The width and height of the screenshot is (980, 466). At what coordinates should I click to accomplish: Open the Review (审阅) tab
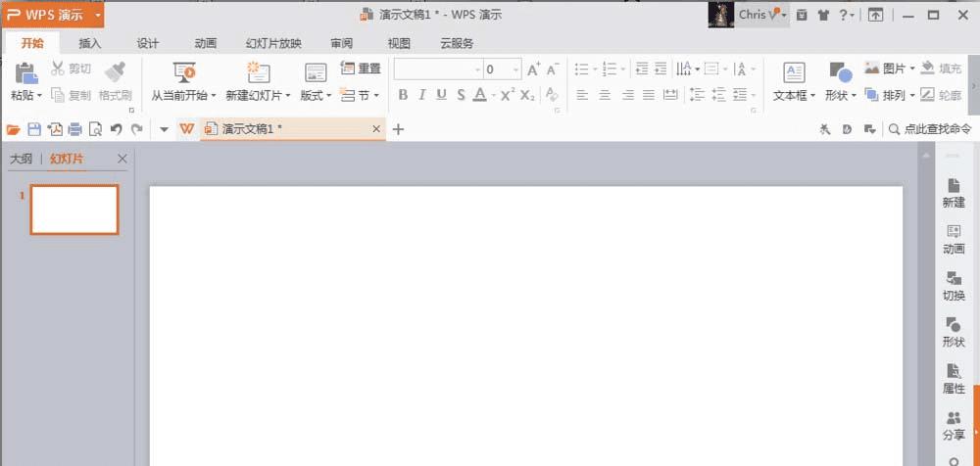pyautogui.click(x=342, y=44)
